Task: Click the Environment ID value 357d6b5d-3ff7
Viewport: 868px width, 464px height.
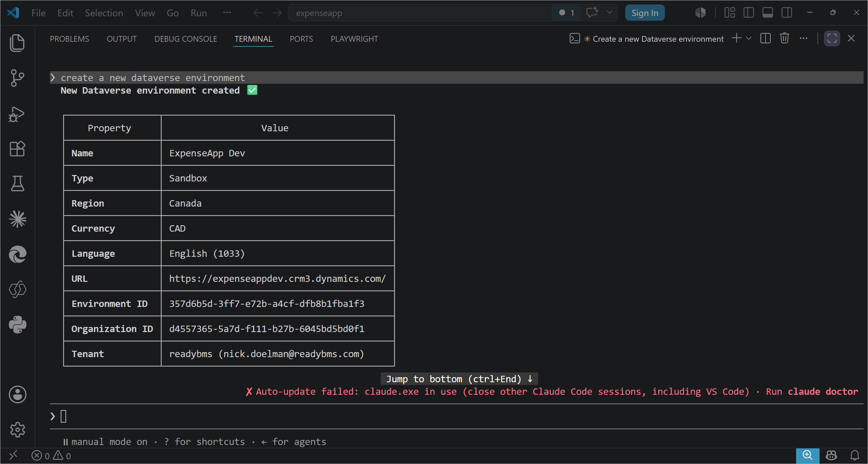Action: tap(267, 304)
